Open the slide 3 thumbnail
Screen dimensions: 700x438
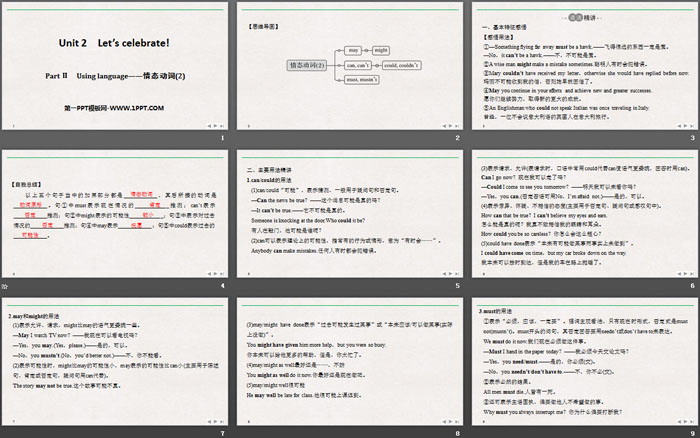[x=585, y=67]
